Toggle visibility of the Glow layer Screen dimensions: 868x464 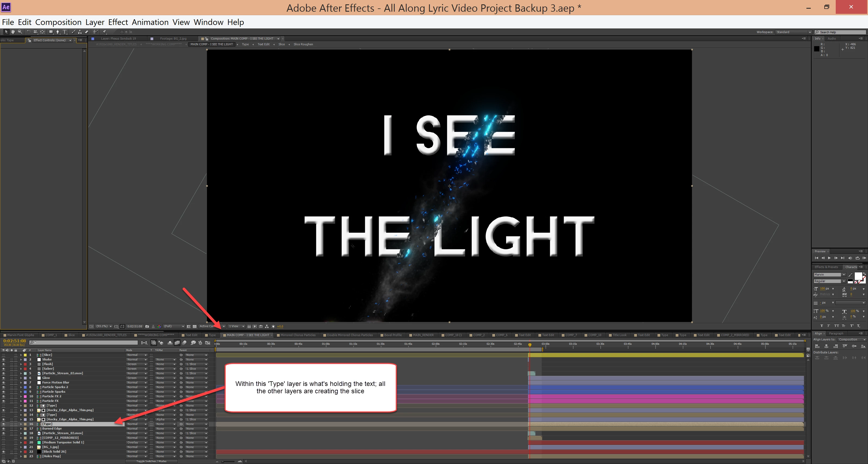click(3, 378)
